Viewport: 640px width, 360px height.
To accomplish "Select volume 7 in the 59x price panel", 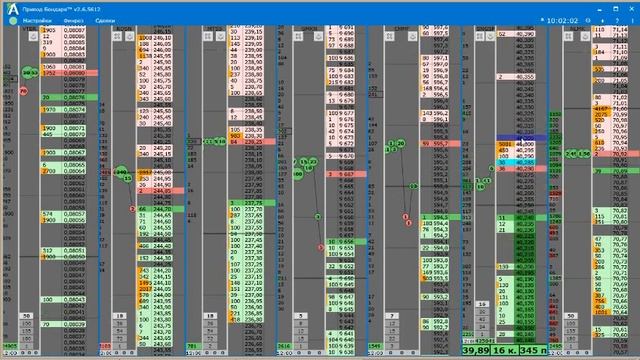I will pos(391,316).
